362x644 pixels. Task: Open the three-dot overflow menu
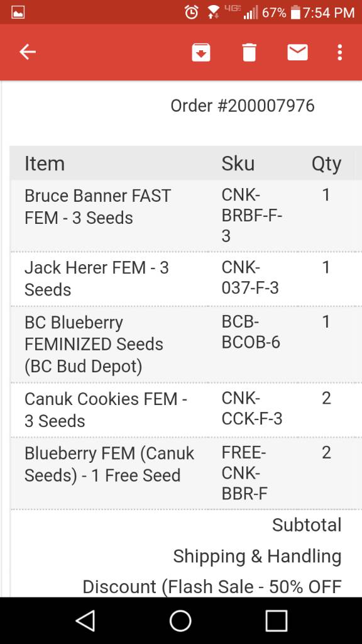[x=339, y=53]
